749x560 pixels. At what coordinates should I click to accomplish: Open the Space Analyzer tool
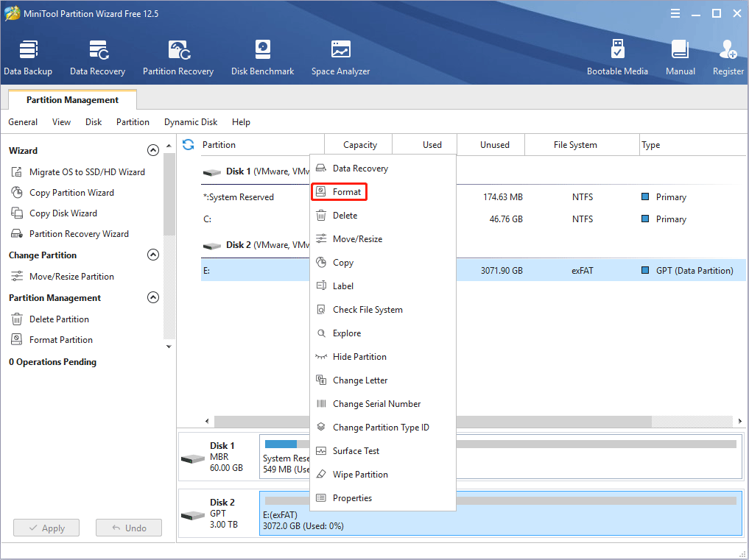click(340, 58)
